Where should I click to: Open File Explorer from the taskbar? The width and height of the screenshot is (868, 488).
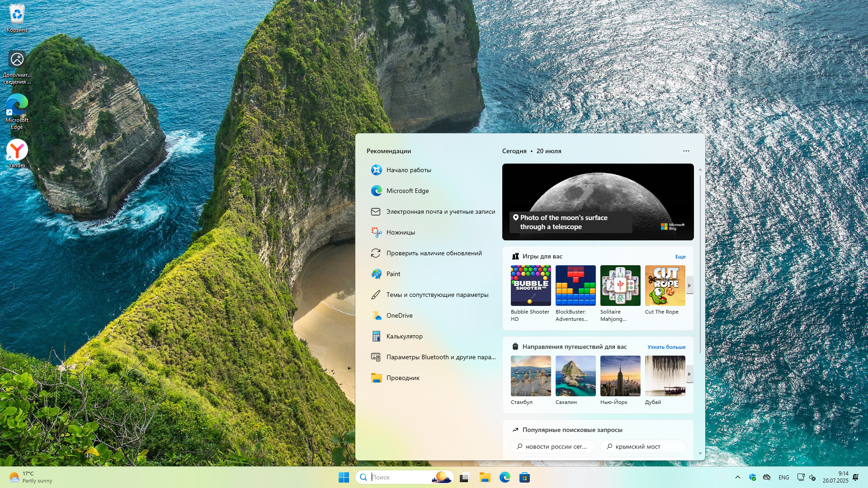(485, 477)
